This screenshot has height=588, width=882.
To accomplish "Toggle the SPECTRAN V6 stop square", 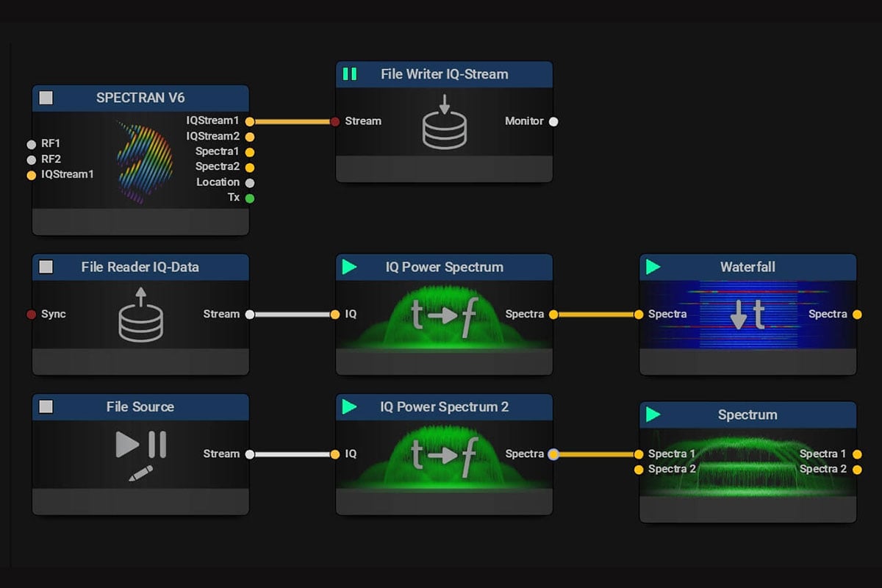I will point(46,98).
